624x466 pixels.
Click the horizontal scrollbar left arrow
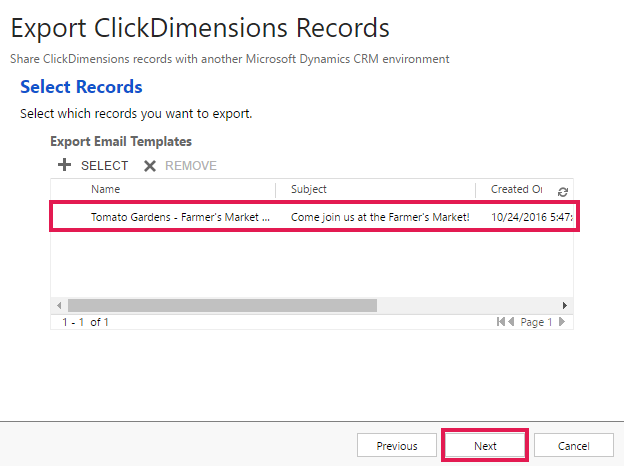tap(59, 306)
